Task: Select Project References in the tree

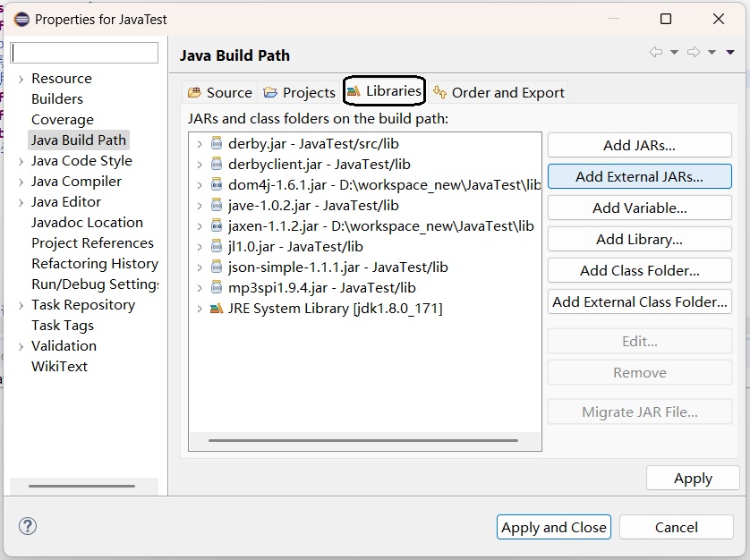Action: tap(92, 243)
